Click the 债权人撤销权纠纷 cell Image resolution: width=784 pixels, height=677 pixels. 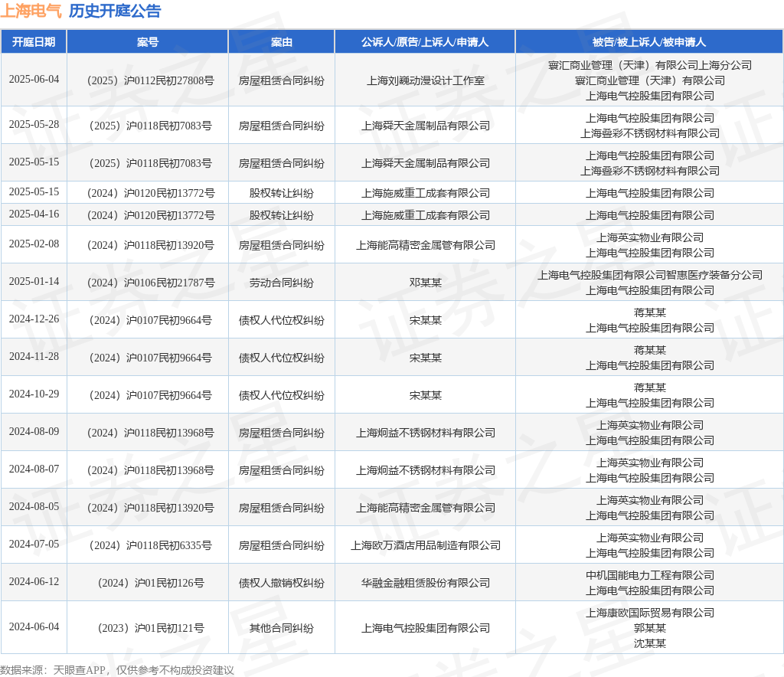click(x=282, y=583)
